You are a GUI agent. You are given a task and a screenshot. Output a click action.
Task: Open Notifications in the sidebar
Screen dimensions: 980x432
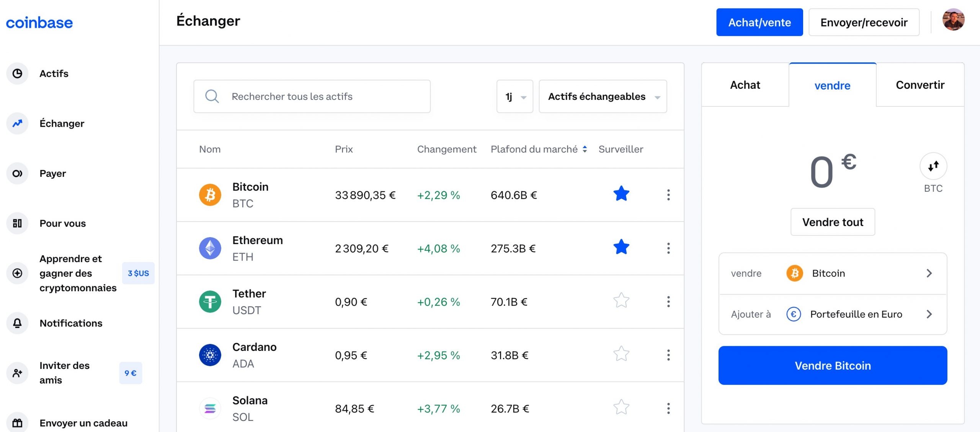[71, 323]
